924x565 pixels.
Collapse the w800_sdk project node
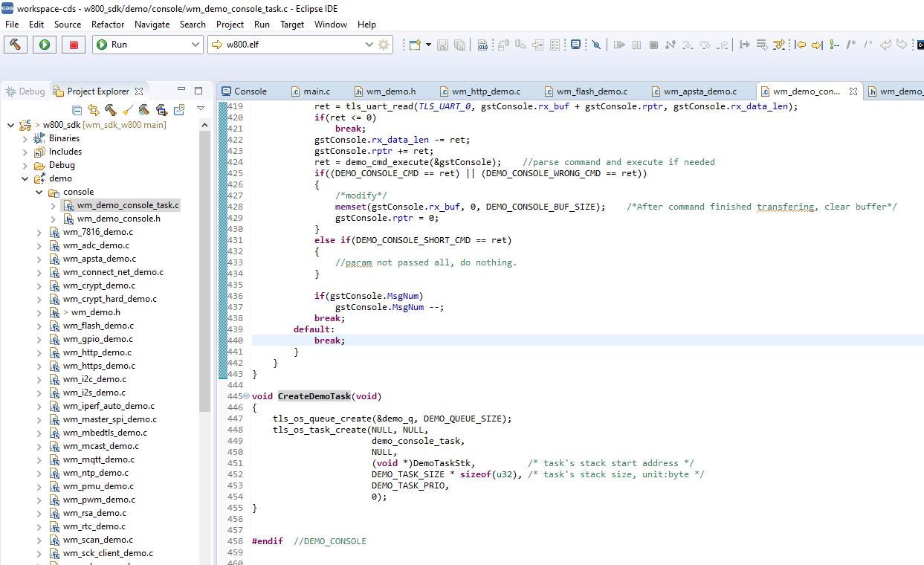pyautogui.click(x=11, y=125)
